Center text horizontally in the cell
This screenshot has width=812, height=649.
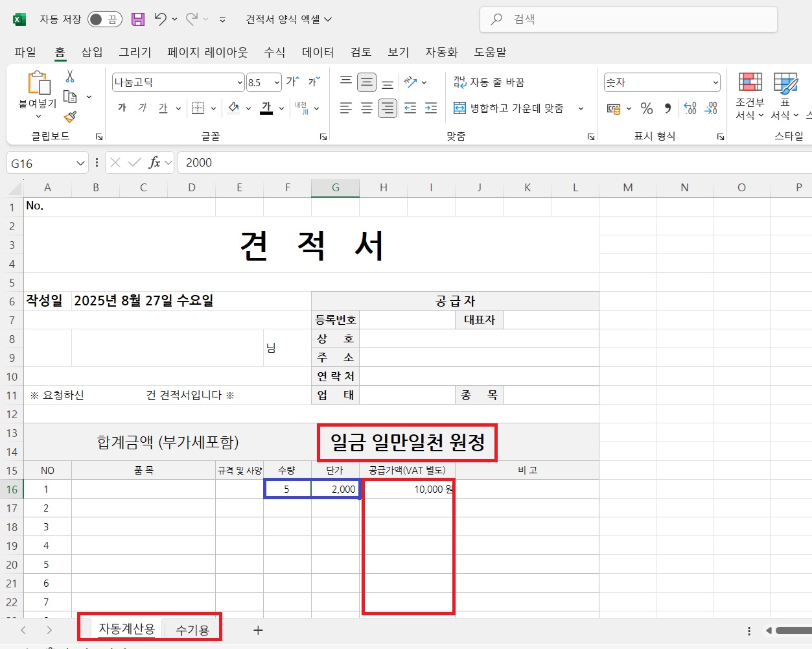point(367,108)
